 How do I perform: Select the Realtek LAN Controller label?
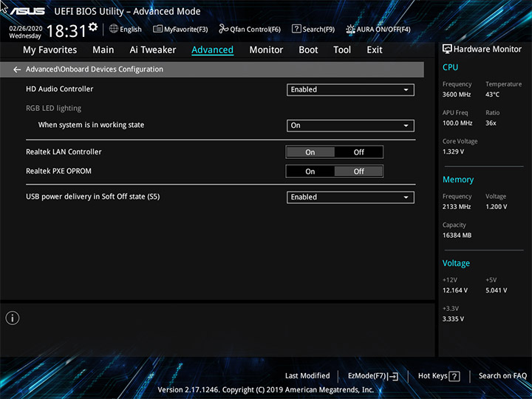point(64,151)
